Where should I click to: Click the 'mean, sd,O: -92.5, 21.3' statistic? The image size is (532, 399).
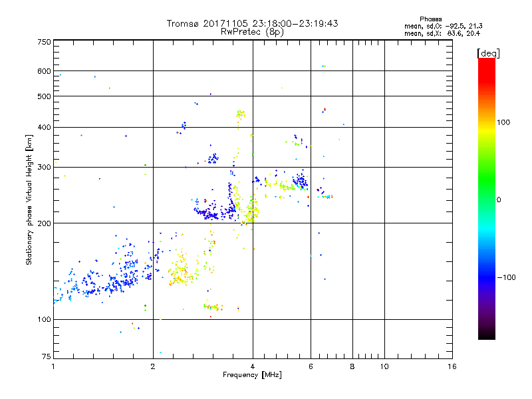click(443, 26)
